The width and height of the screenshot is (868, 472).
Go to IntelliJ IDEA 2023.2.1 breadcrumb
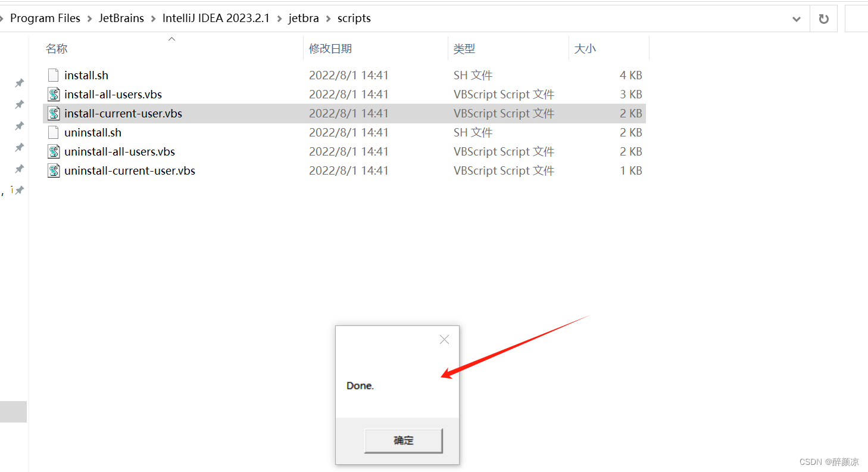(216, 18)
